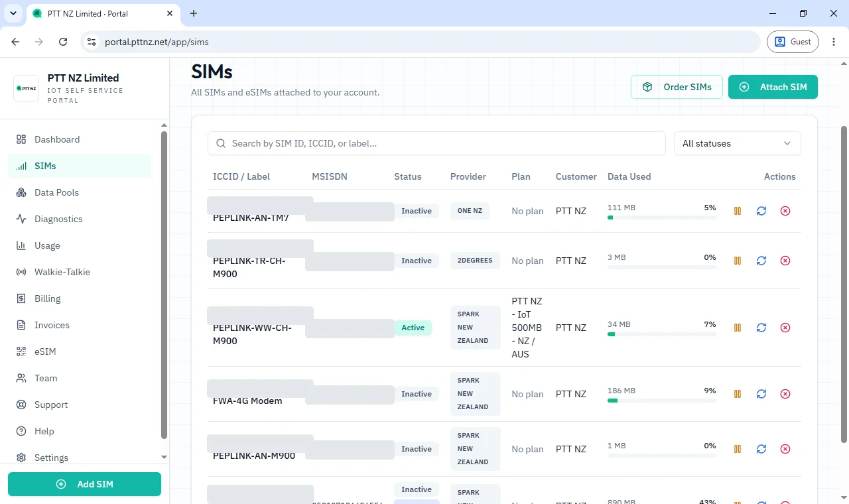Refresh the PEPLINK-TR-CH-M900 SIM
849x504 pixels.
click(x=761, y=261)
